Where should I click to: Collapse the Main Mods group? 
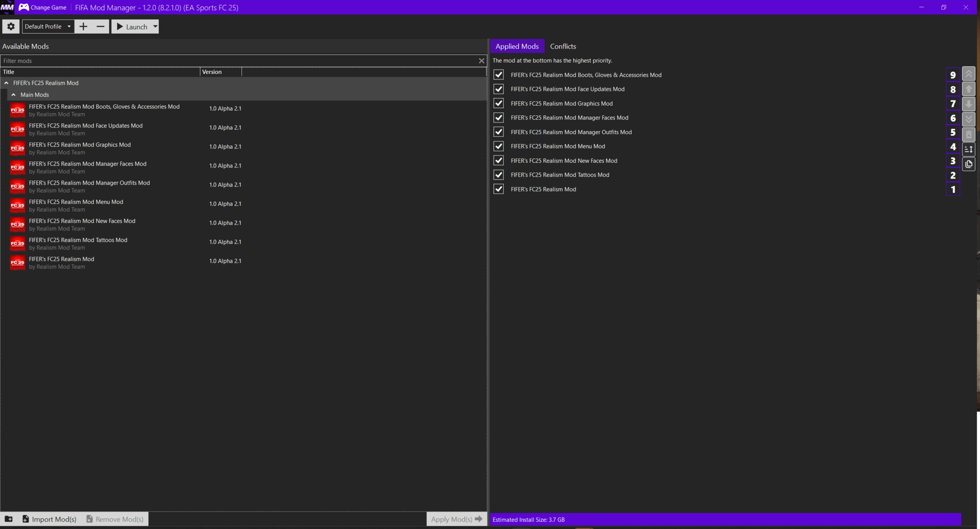[x=13, y=94]
